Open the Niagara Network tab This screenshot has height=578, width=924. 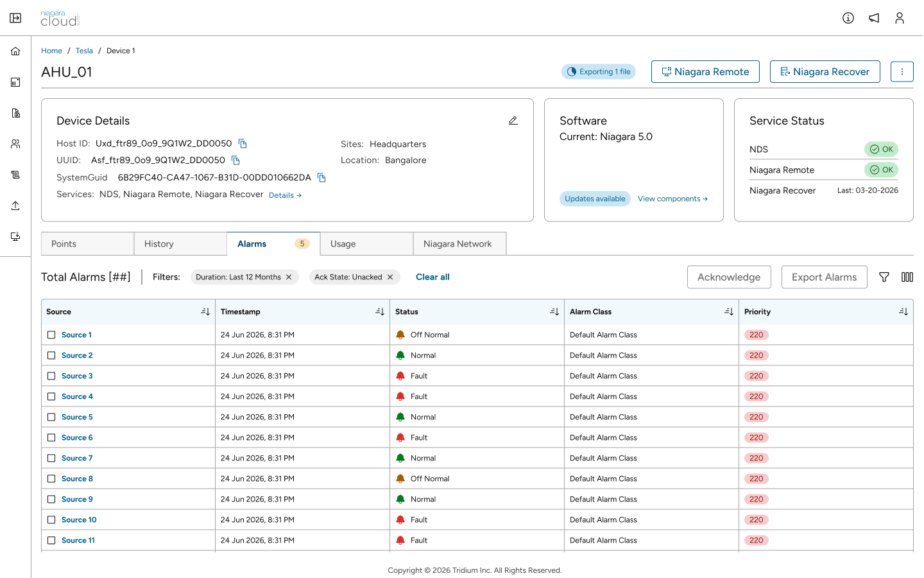point(460,244)
